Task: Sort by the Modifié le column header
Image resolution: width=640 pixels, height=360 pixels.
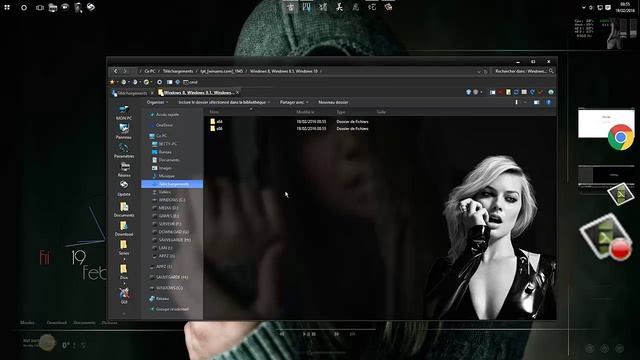Action: click(305, 112)
